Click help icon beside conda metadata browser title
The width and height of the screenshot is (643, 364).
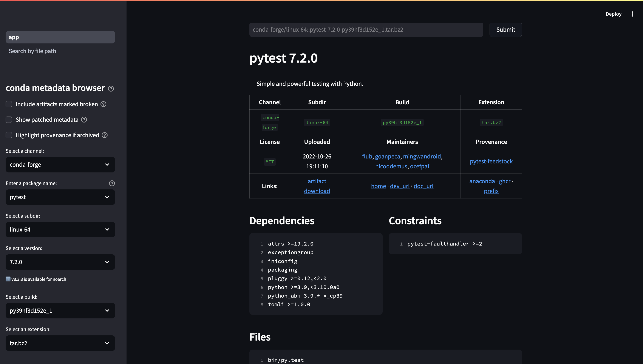pyautogui.click(x=111, y=89)
